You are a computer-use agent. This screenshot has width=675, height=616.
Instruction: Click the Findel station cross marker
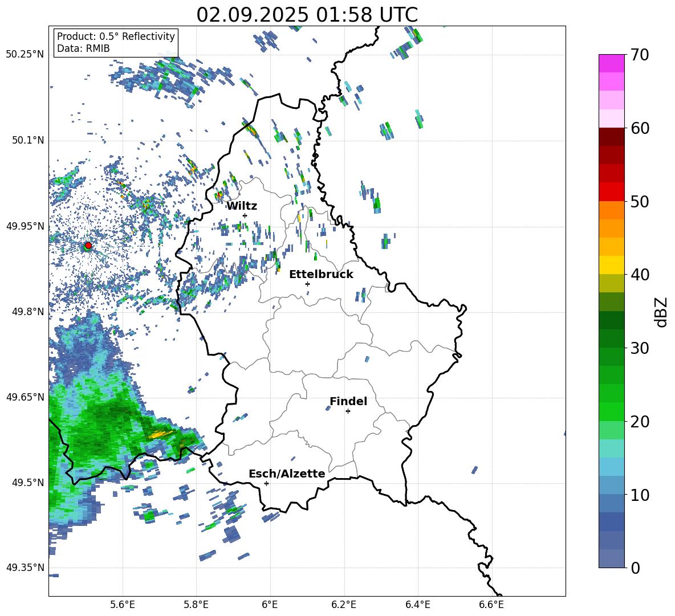[x=348, y=411]
